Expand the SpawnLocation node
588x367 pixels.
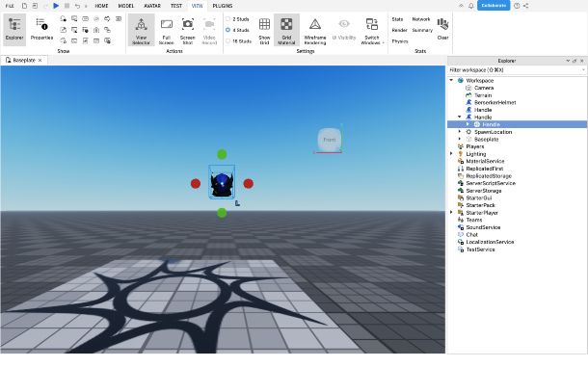pyautogui.click(x=460, y=132)
